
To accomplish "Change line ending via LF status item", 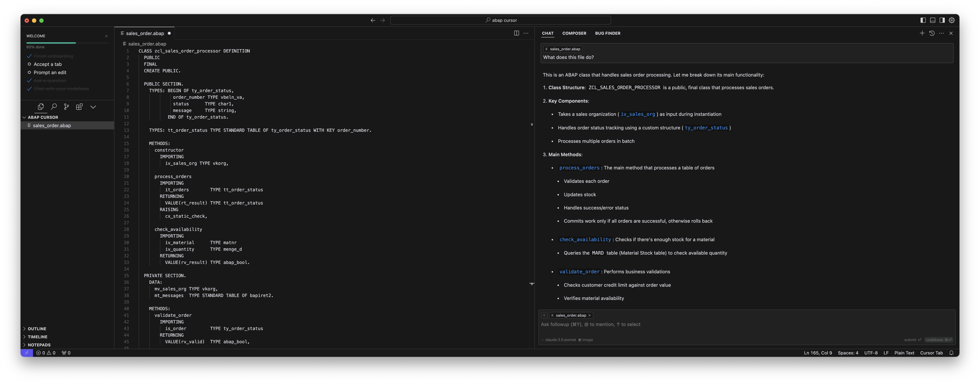I will (x=886, y=353).
